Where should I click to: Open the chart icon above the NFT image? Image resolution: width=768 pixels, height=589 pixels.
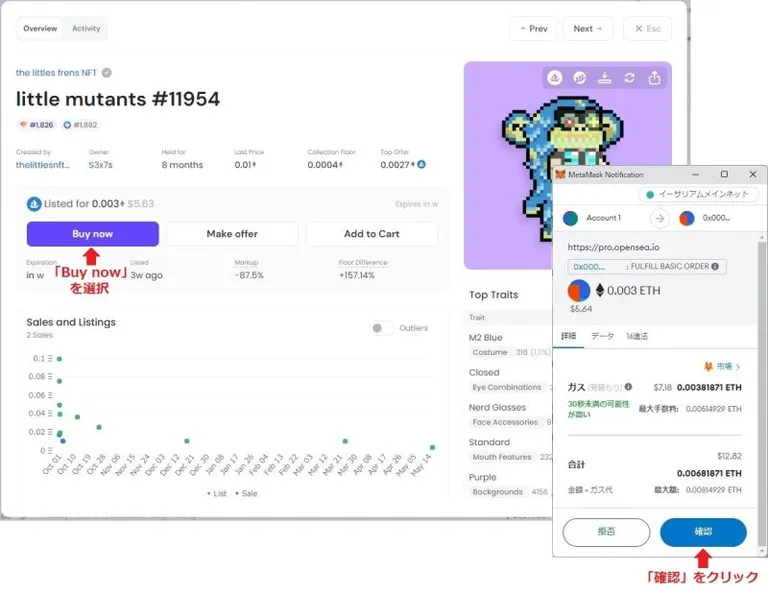[x=579, y=78]
